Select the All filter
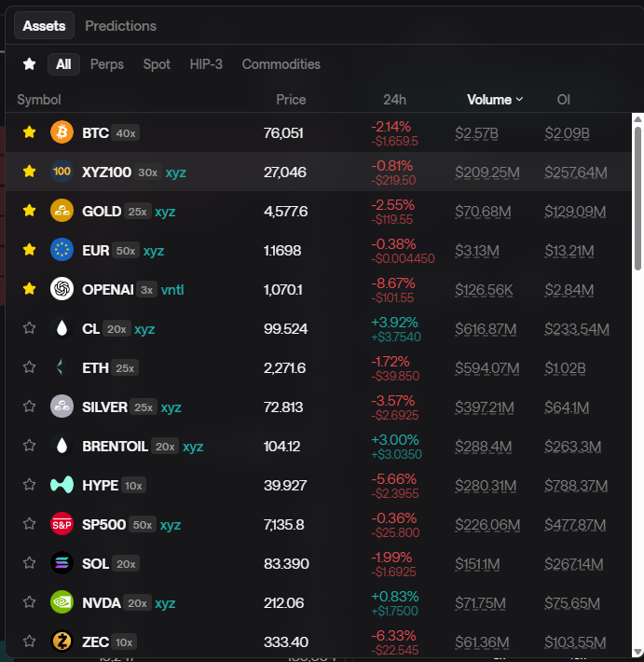644x662 pixels. tap(63, 64)
